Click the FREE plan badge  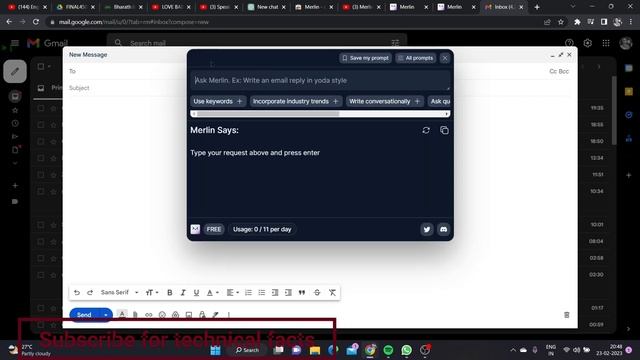click(213, 229)
